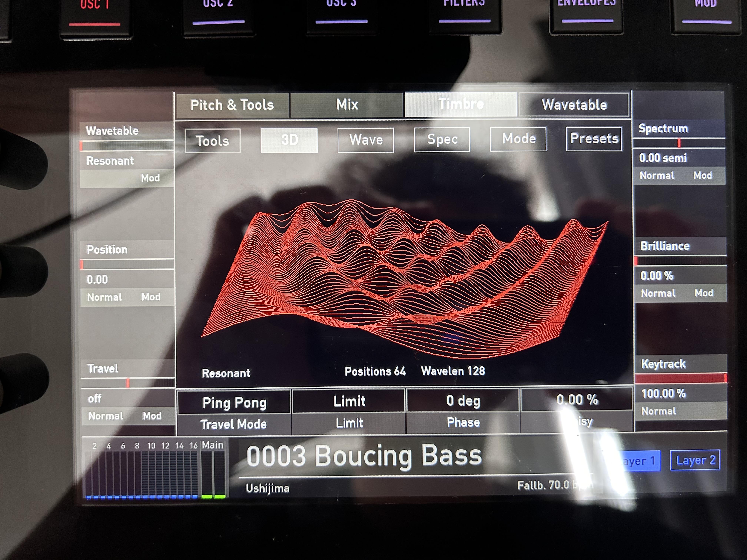Open the Limit mode selector

pos(349,401)
